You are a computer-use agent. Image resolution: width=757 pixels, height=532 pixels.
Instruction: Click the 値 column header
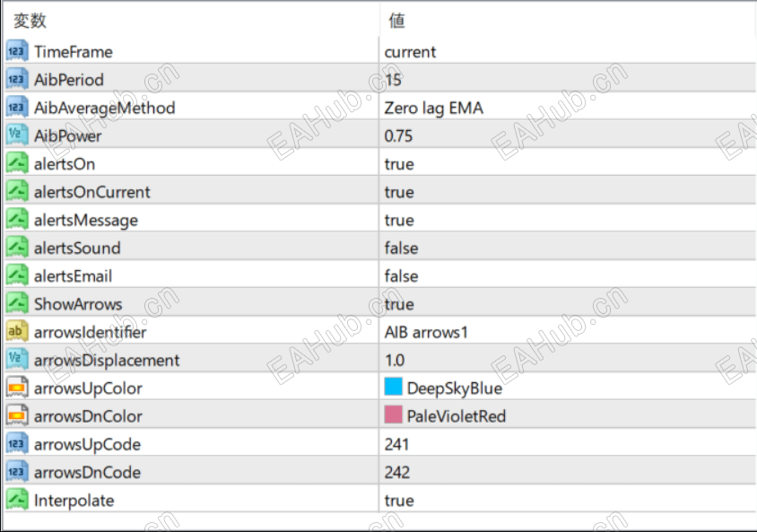pyautogui.click(x=396, y=21)
